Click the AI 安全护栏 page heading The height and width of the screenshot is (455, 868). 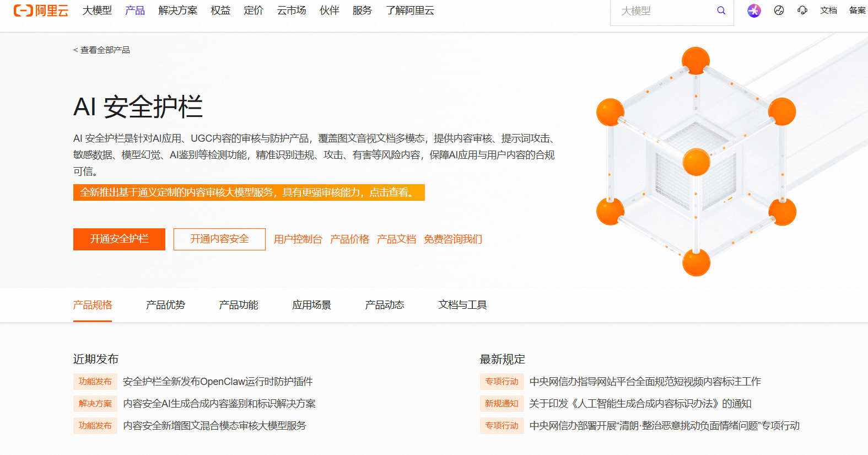(x=138, y=107)
